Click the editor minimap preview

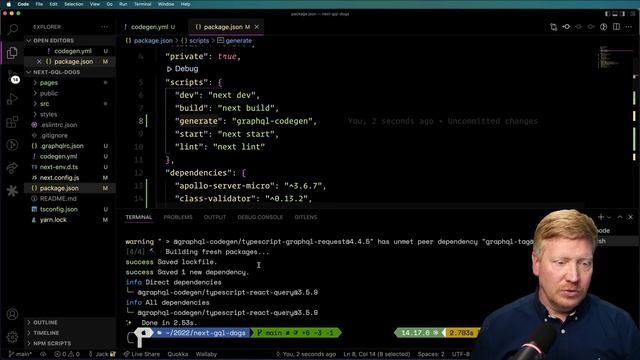611,58
